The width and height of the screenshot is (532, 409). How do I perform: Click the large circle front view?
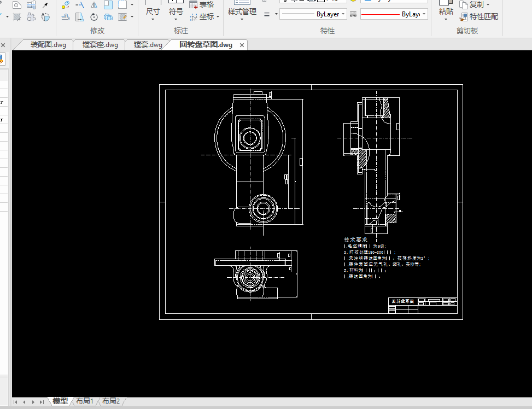tap(250, 138)
